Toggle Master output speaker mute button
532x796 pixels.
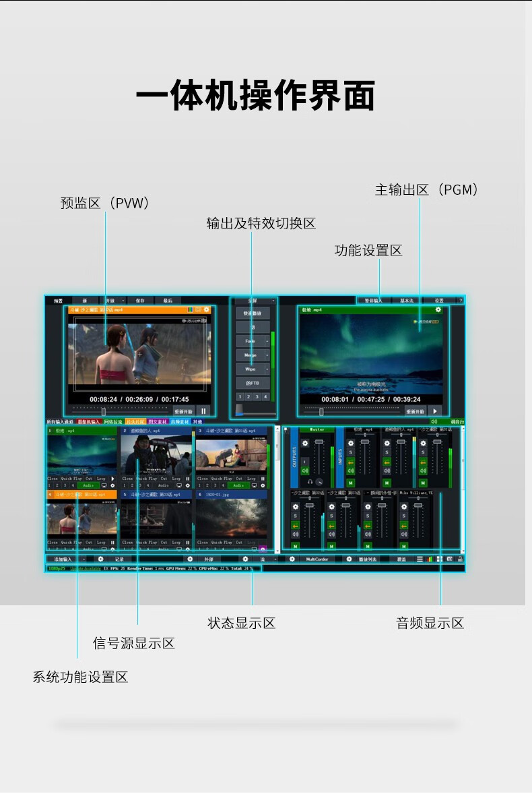tap(304, 470)
